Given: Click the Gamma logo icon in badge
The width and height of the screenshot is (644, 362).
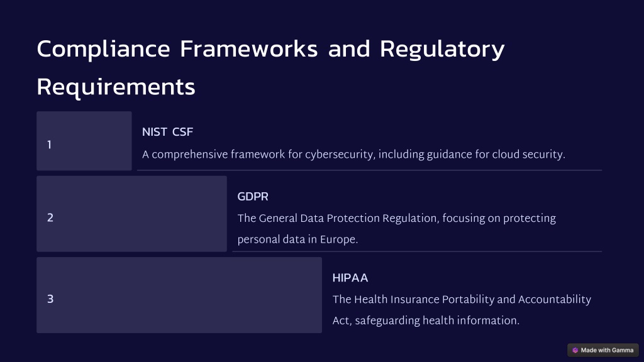Looking at the screenshot, I should 575,350.
